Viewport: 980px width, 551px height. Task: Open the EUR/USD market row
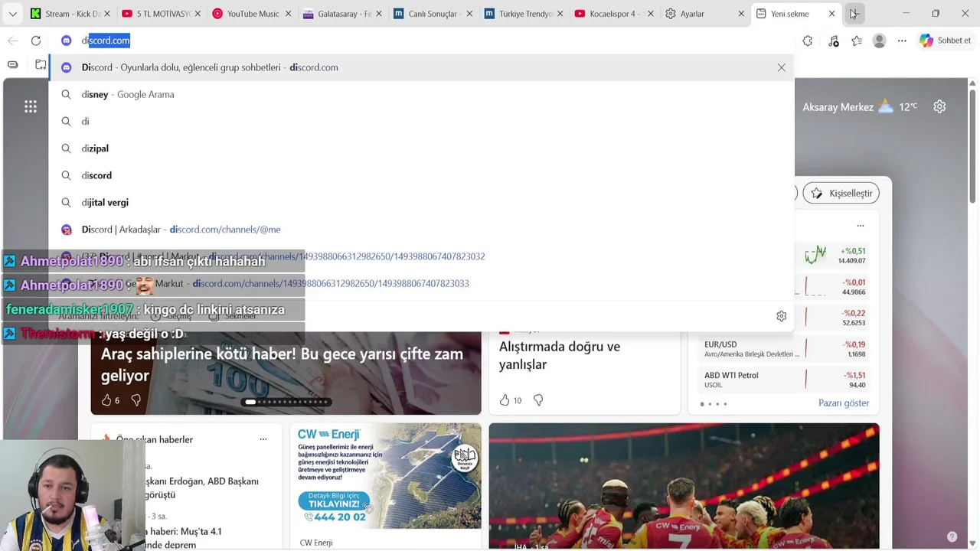tap(784, 349)
